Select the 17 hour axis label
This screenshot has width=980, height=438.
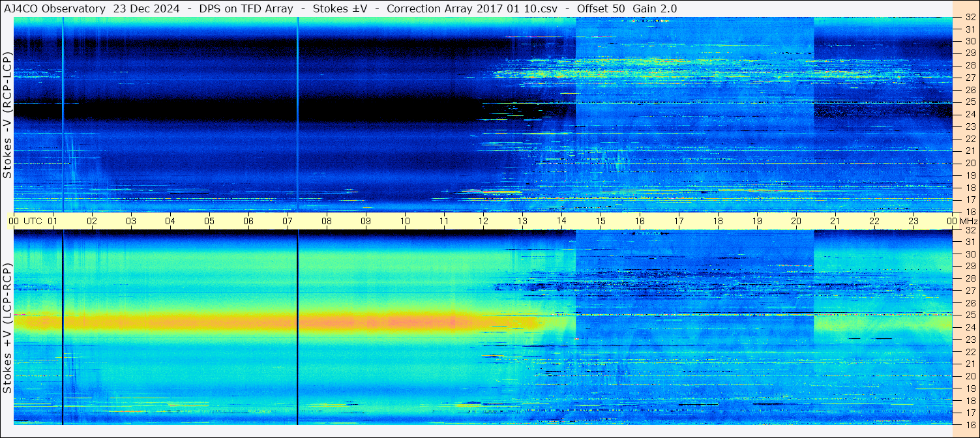coord(679,221)
